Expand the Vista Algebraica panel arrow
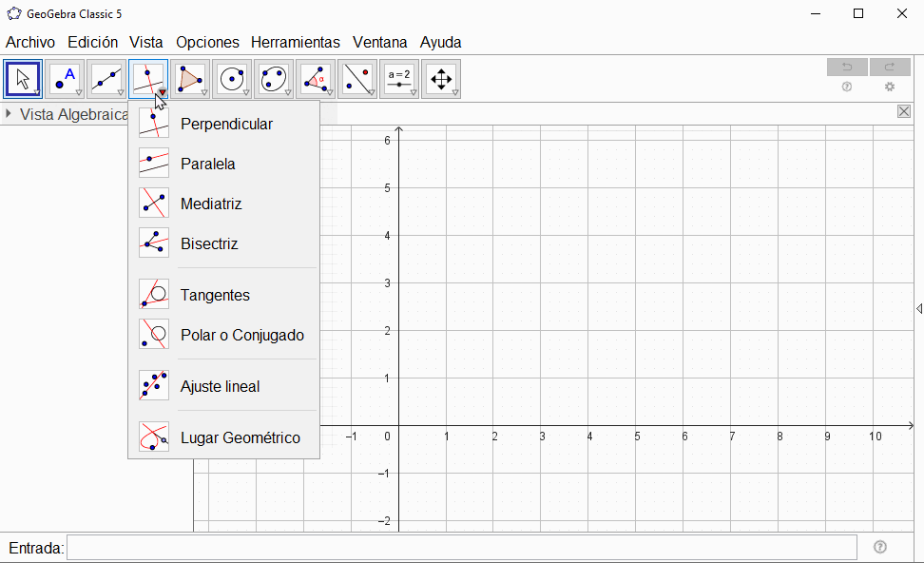This screenshot has width=924, height=563. (9, 114)
